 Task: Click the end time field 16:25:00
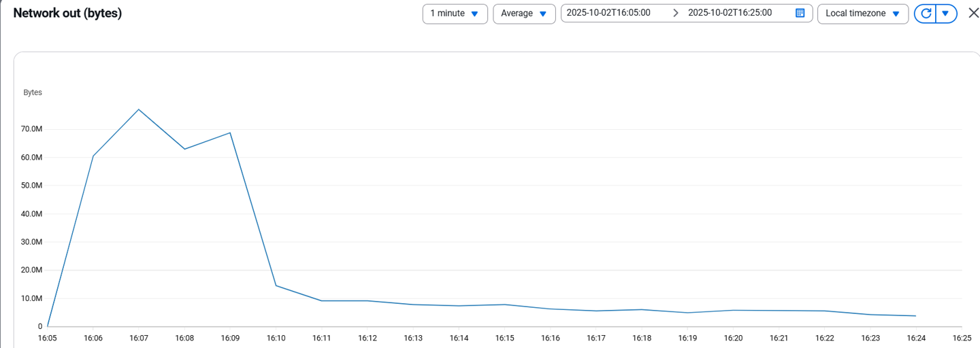[730, 13]
